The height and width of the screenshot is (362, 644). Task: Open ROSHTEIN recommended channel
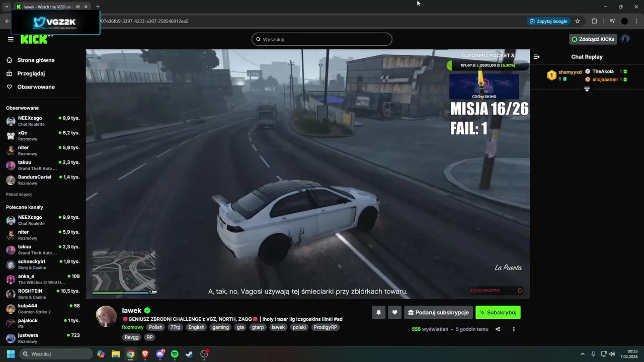[x=43, y=294]
